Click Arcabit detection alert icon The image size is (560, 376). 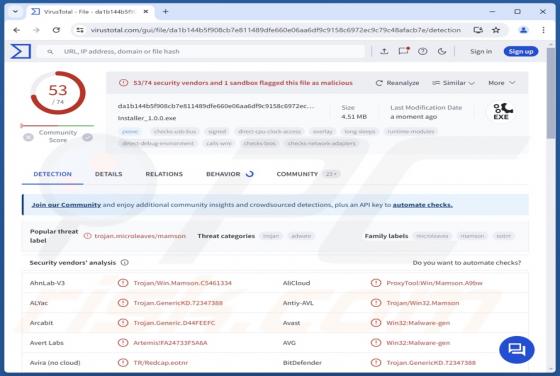click(123, 323)
